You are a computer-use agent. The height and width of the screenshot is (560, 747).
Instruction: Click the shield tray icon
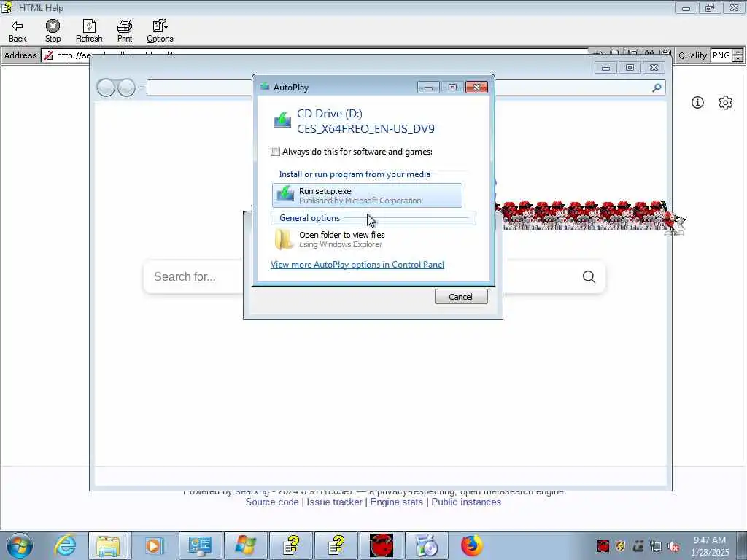[620, 546]
